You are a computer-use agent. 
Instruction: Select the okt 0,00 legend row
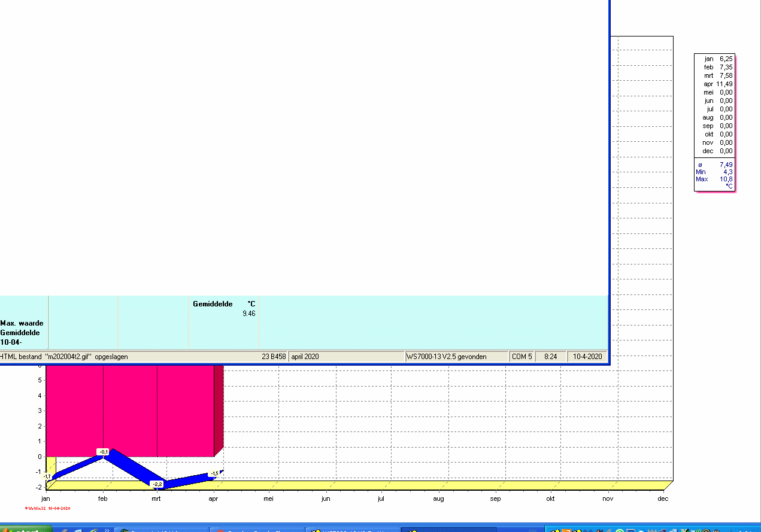click(718, 134)
